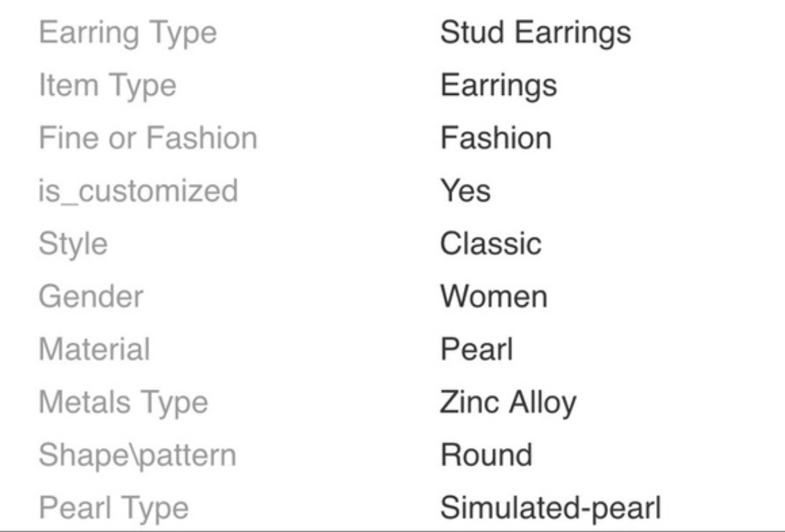Click the is_customized label

(x=138, y=191)
